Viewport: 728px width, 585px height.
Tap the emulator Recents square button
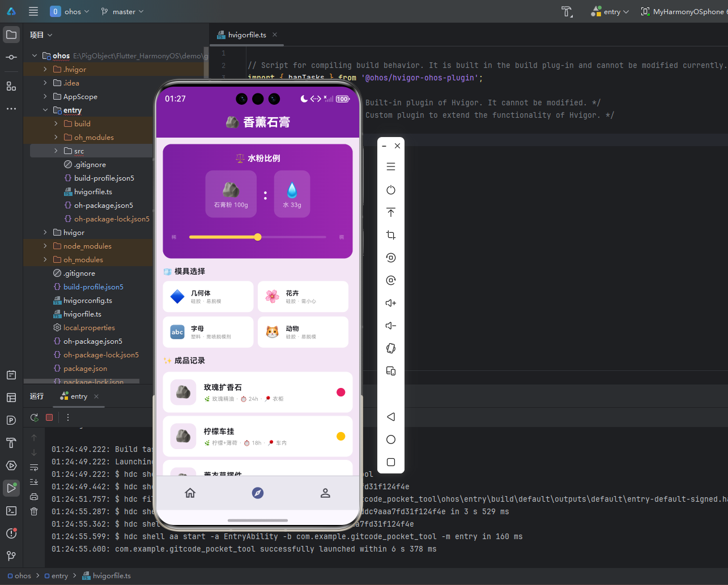(391, 462)
